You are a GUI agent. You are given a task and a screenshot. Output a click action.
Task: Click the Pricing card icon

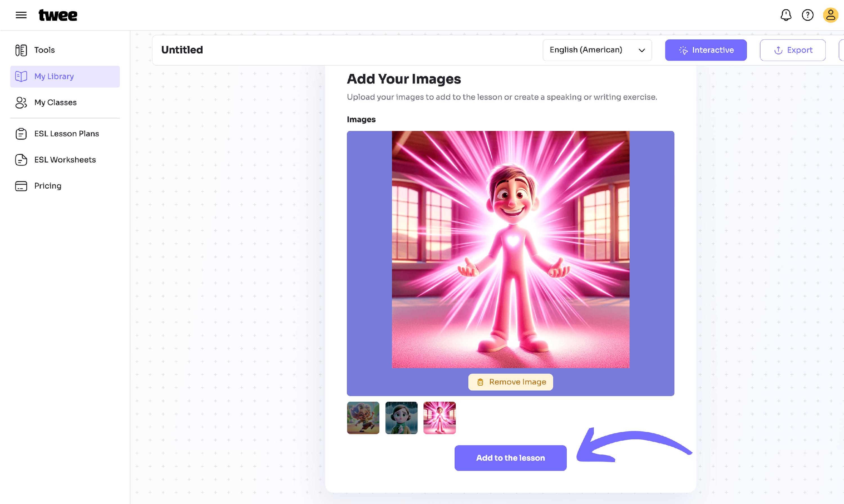pyautogui.click(x=21, y=186)
